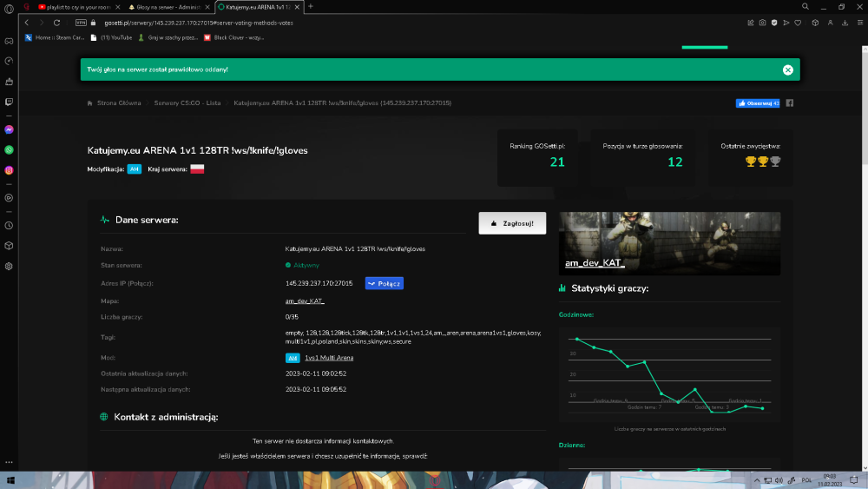Click the POL language indicator
868x489 pixels.
pyautogui.click(x=806, y=480)
